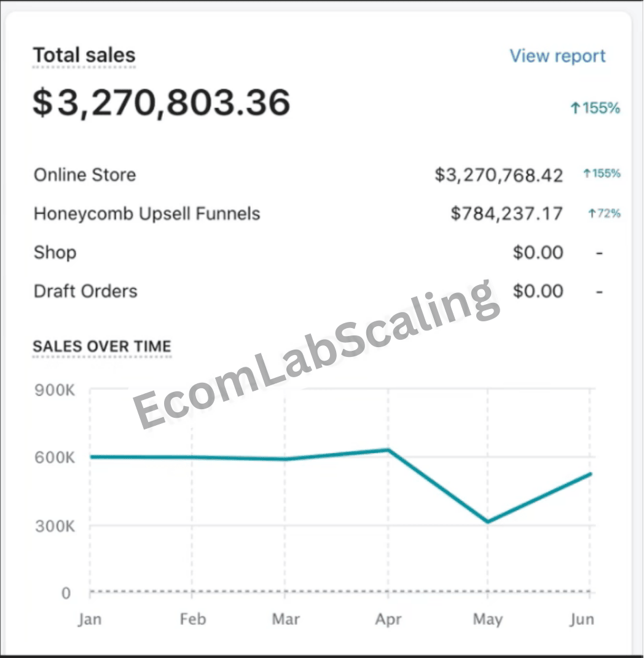Click the SALES OVER TIME heading
This screenshot has width=644, height=658.
click(101, 347)
